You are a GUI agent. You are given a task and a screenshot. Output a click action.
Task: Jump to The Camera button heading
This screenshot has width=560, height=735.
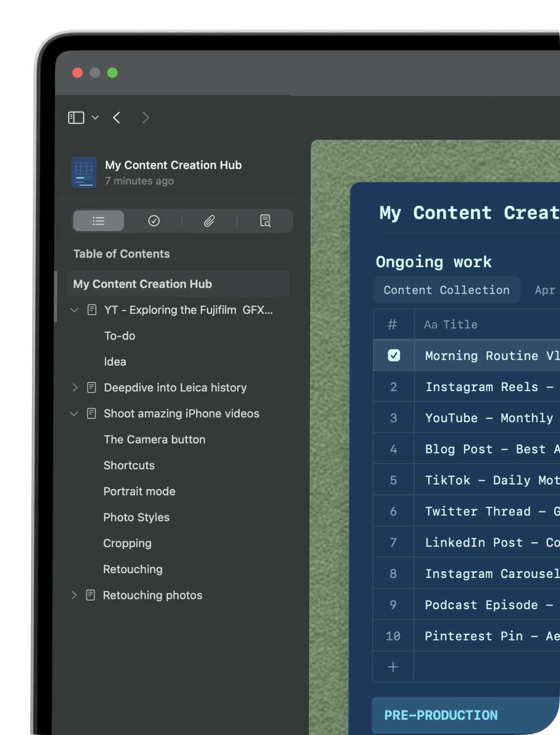[155, 439]
